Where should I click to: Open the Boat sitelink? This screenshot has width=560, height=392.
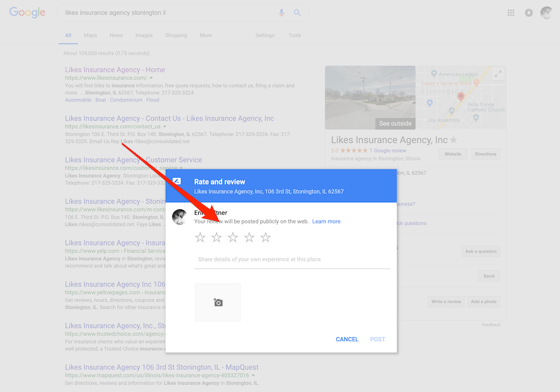coord(101,100)
